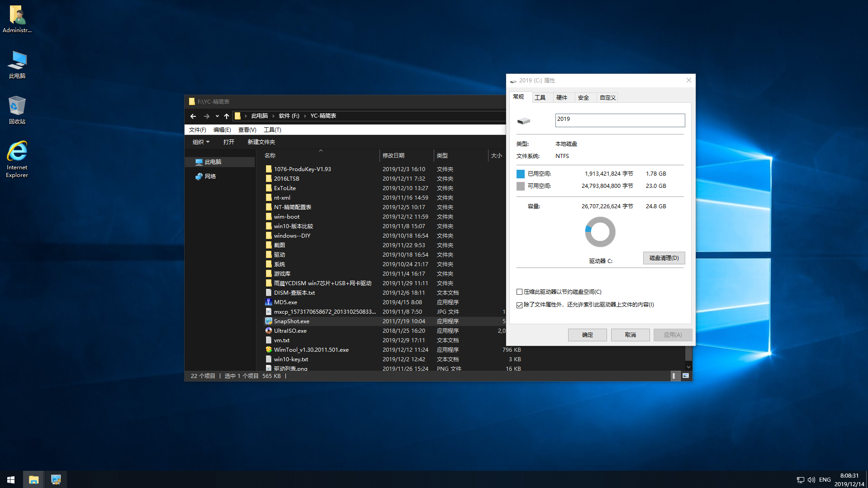Open the recent locations dropdown arrow

point(217,116)
